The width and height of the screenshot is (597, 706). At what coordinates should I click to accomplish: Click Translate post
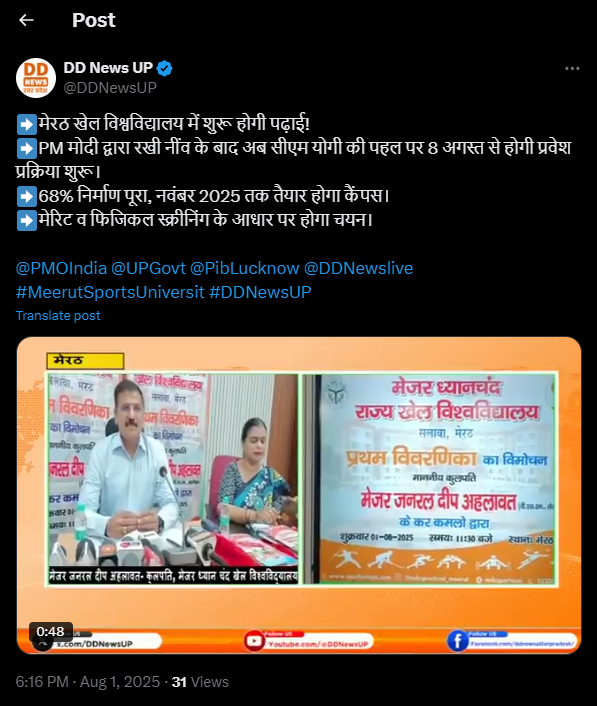(58, 316)
